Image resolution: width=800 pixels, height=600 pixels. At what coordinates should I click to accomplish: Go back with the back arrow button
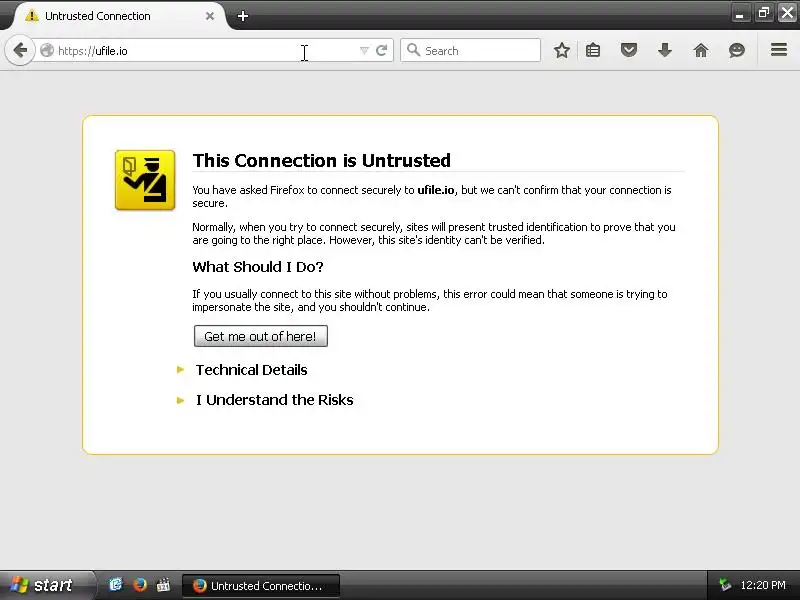20,50
